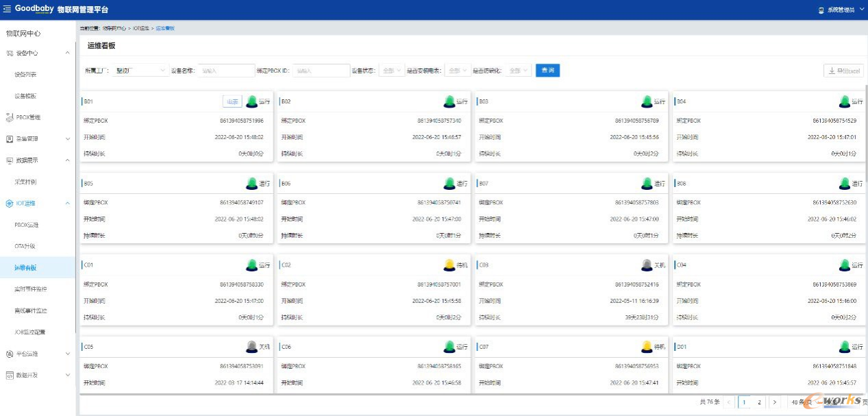Click the gray shutdown light on card C03

coord(647,265)
